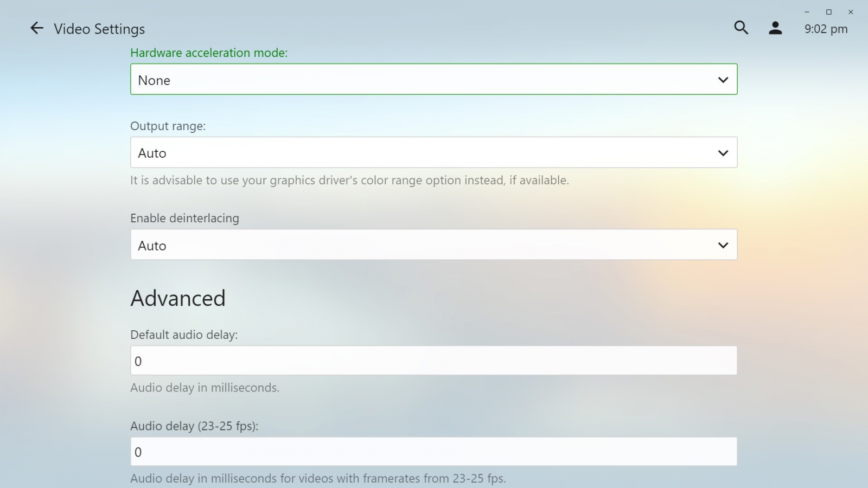This screenshot has width=868, height=488.
Task: Focus the Audio delay (23-25 fps) field
Action: (433, 452)
